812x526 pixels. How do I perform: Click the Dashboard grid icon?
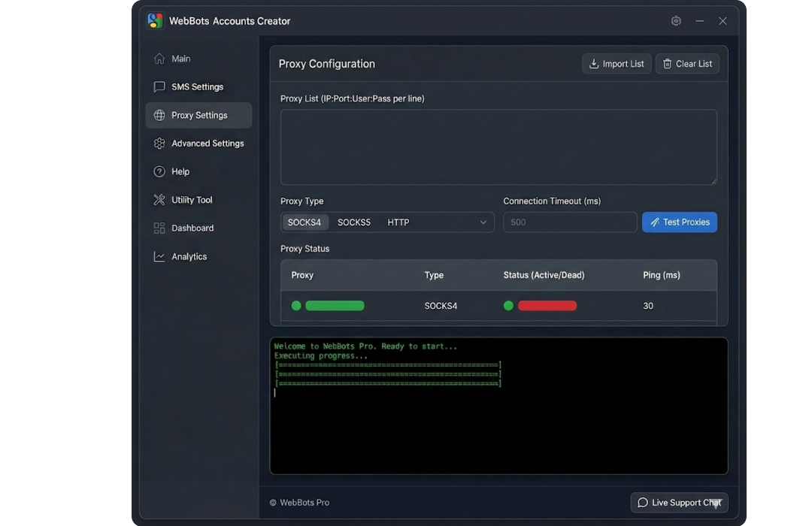click(159, 228)
